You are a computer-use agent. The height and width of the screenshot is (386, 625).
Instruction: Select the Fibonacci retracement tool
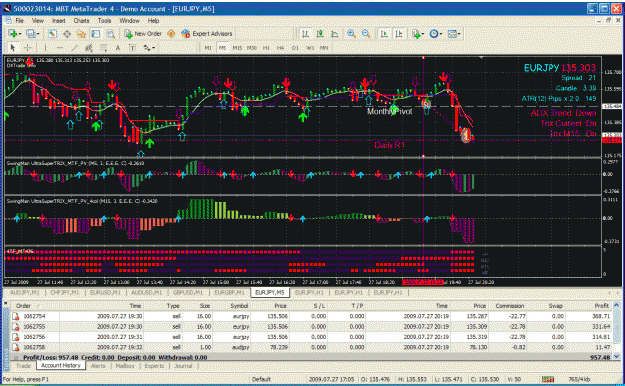[103, 48]
